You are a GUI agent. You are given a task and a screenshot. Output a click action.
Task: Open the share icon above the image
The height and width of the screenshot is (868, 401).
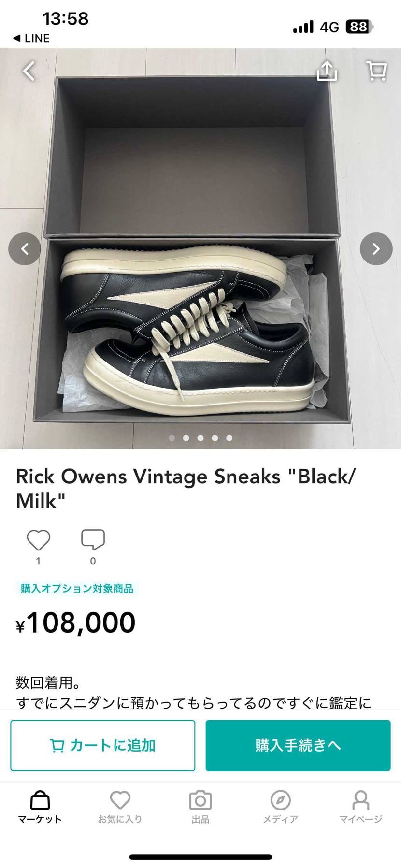327,71
